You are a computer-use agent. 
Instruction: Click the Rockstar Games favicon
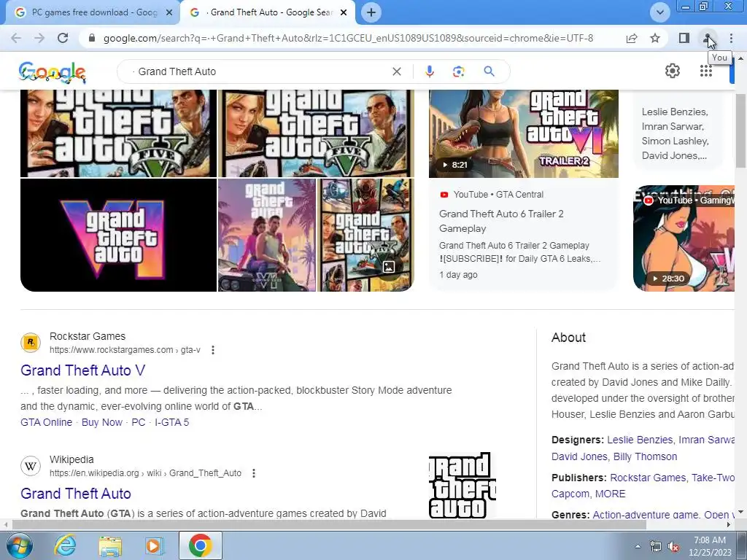click(31, 343)
